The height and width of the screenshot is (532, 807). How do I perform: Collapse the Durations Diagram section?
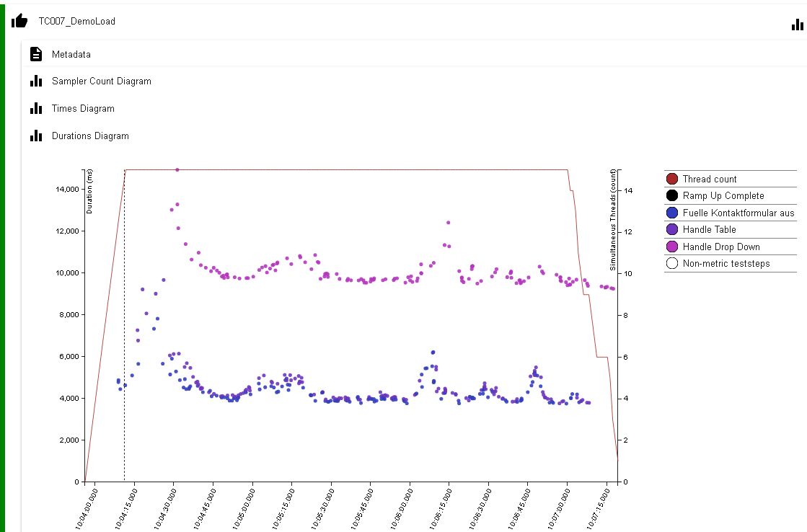coord(90,136)
